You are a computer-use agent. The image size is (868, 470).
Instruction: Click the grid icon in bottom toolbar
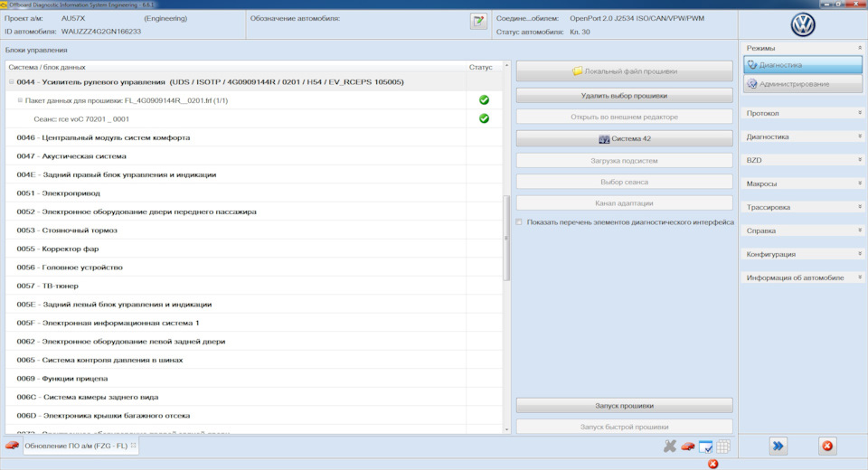[x=723, y=446]
